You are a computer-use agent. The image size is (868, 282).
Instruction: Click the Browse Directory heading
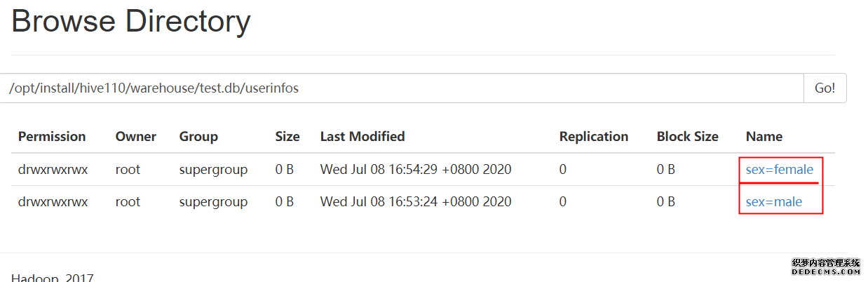point(131,22)
